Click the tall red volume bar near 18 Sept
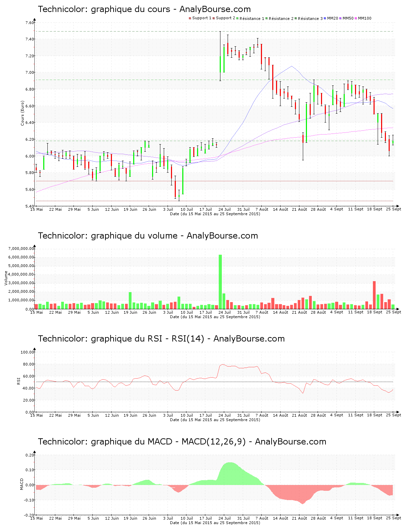This screenshot has height=532, width=412. coord(374,295)
